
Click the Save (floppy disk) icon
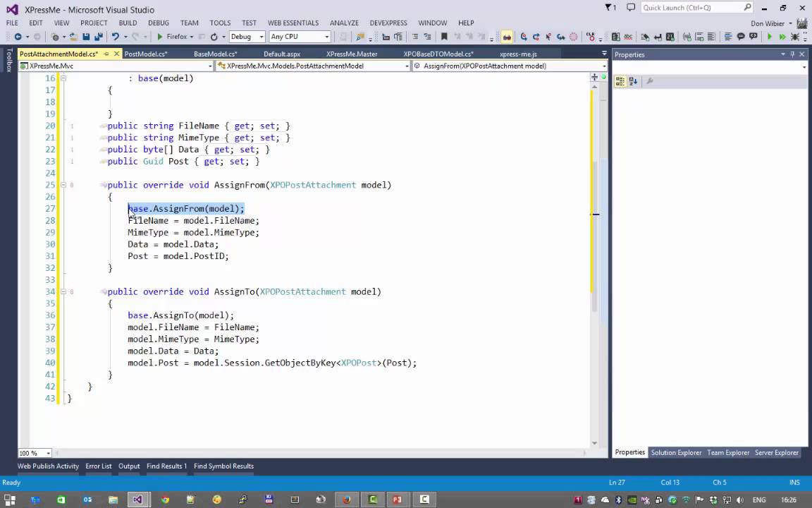coord(86,37)
